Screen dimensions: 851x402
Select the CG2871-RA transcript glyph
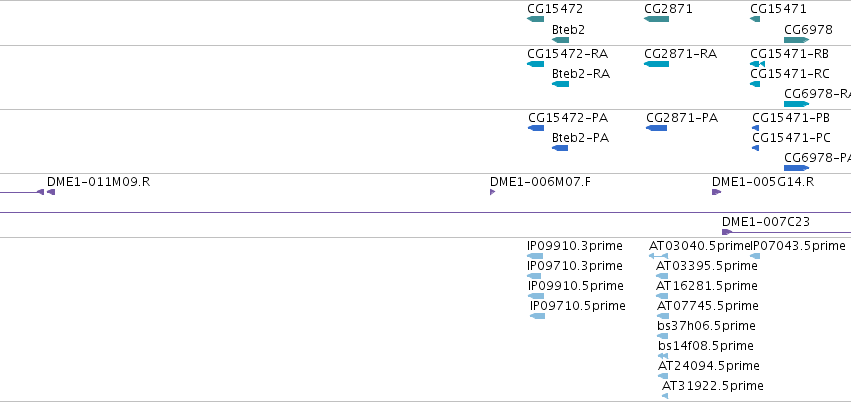[656, 64]
